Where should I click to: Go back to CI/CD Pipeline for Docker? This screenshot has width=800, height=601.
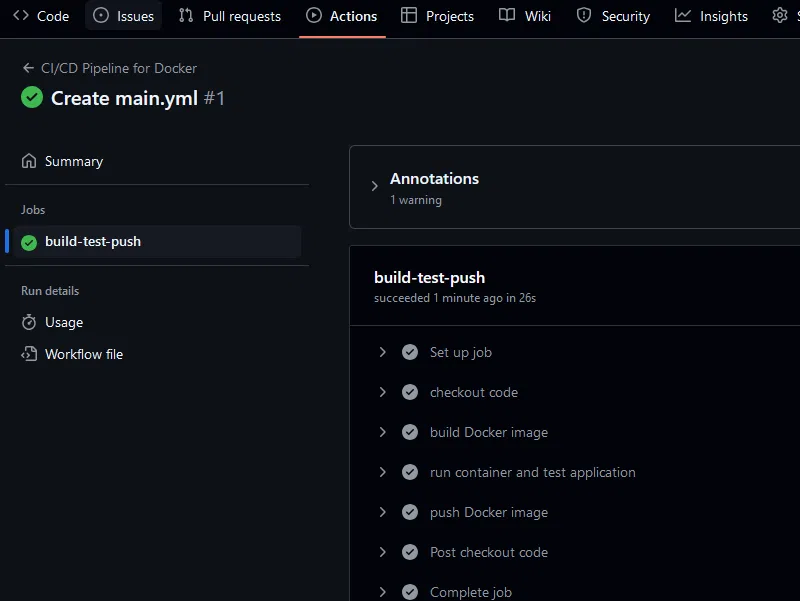pos(118,68)
